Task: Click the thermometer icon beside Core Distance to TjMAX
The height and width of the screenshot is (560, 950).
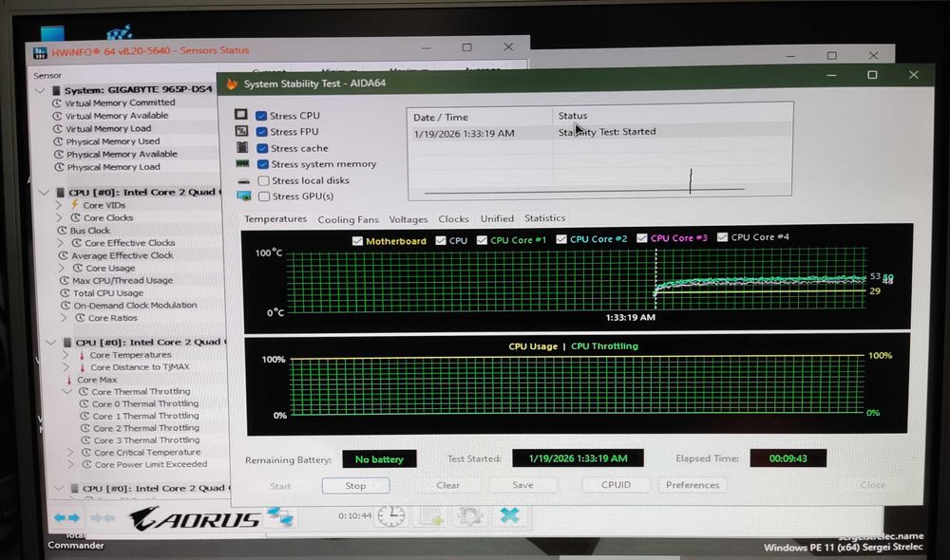Action: (x=83, y=367)
